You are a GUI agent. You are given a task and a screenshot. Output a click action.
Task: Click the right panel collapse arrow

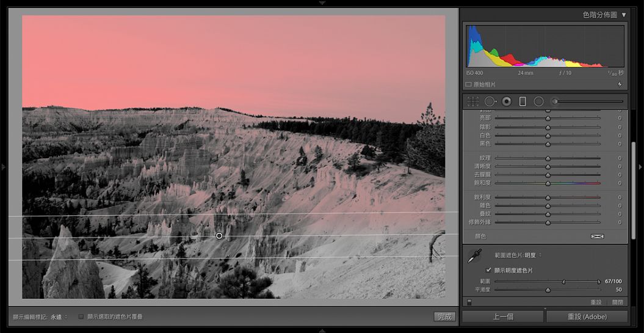coord(640,167)
